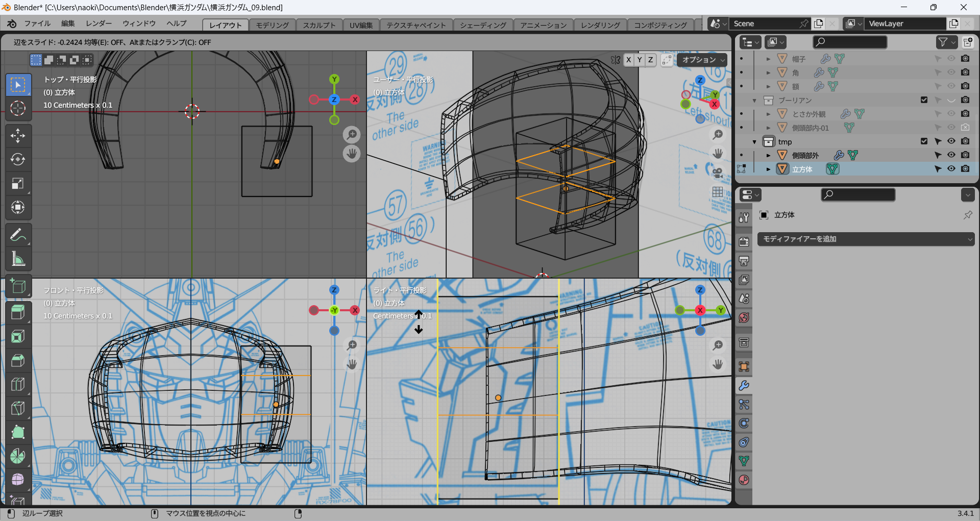Click the outliner search field

[850, 42]
